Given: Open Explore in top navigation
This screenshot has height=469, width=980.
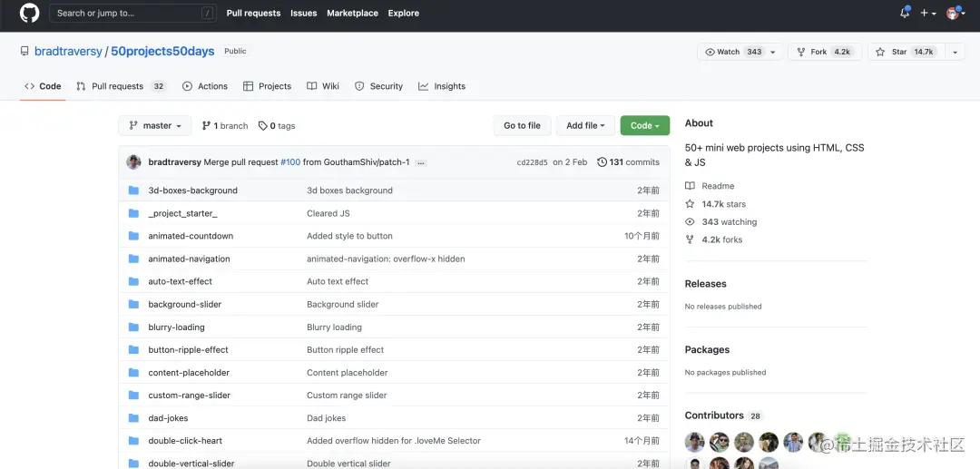Looking at the screenshot, I should (404, 13).
